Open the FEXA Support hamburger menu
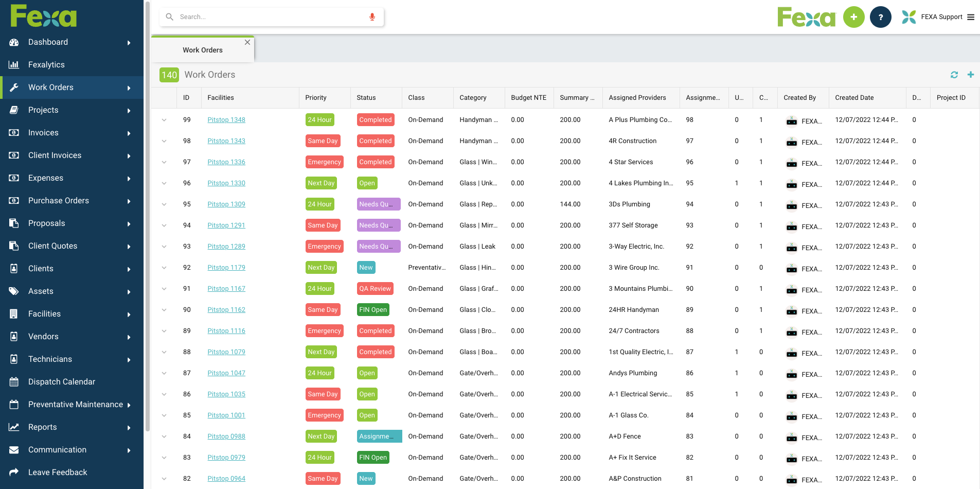Image resolution: width=980 pixels, height=489 pixels. pos(971,16)
